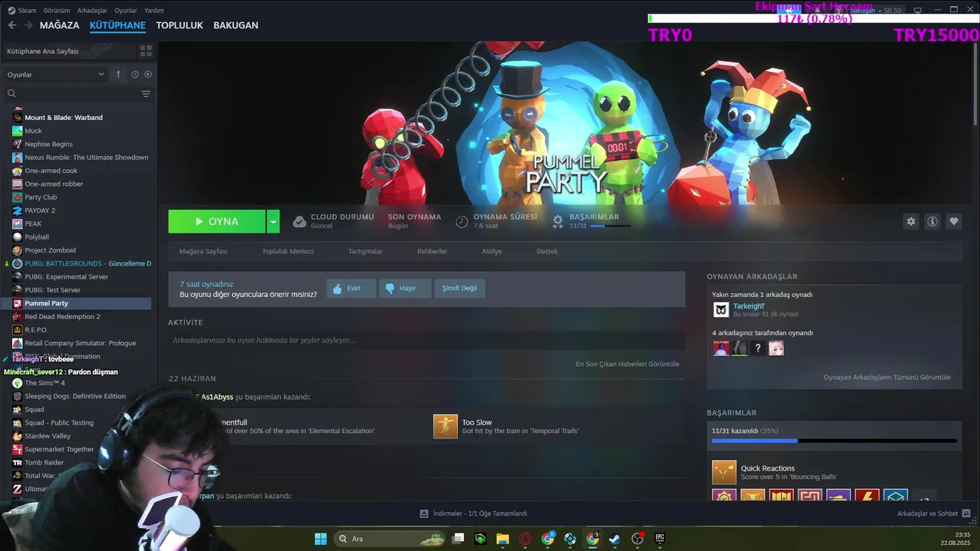Open the Yardım menu

(x=154, y=11)
